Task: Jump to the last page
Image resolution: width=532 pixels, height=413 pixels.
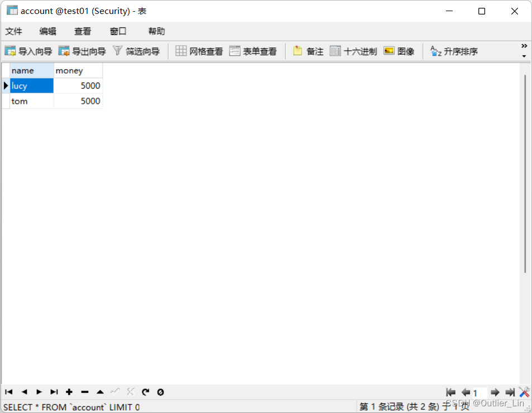Action: pyautogui.click(x=510, y=392)
